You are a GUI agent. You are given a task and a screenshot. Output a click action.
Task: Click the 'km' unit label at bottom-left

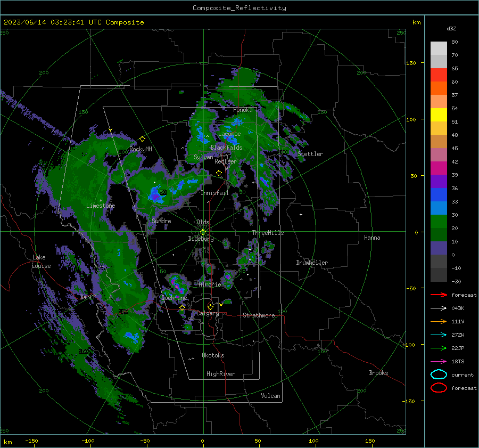[8, 442]
